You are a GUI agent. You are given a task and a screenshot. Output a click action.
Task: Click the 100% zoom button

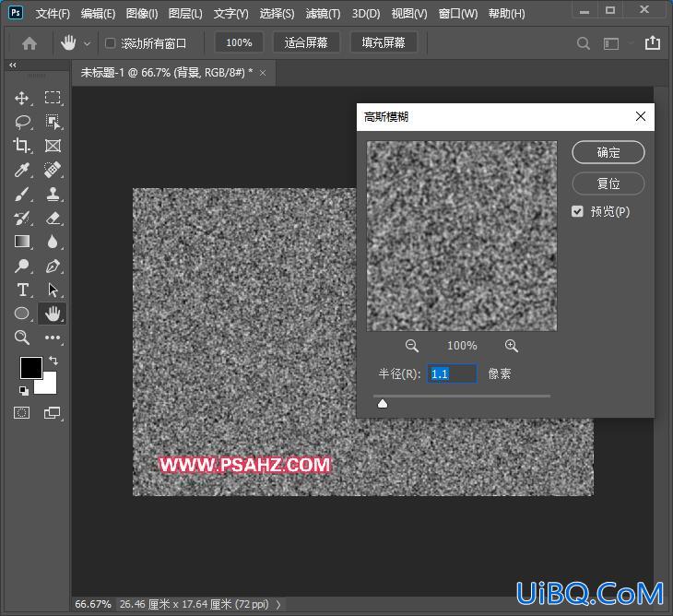(239, 42)
